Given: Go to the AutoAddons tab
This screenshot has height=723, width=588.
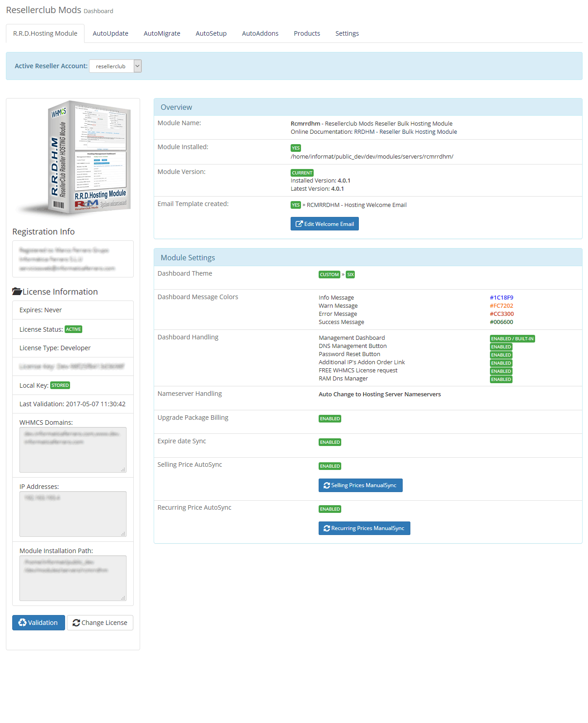Looking at the screenshot, I should coord(260,33).
